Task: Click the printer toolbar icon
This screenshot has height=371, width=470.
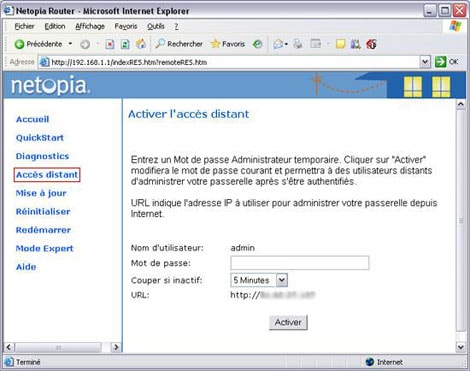Action: pyautogui.click(x=298, y=44)
